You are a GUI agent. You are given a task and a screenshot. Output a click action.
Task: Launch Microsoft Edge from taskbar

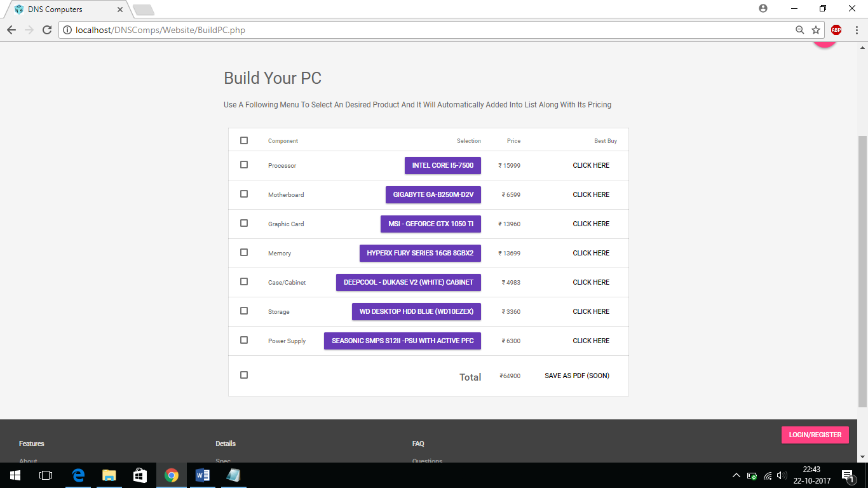[78, 475]
